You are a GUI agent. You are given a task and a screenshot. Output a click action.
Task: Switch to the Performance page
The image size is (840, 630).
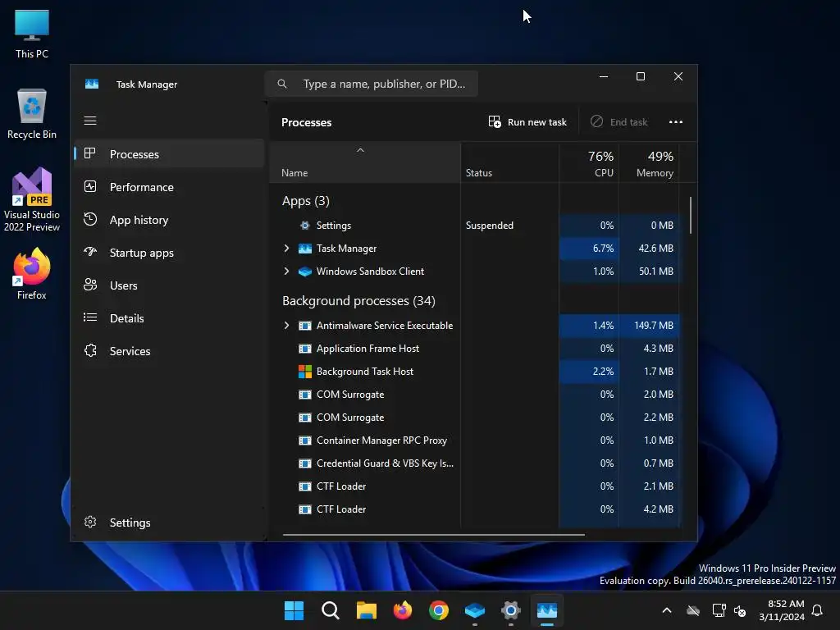click(169, 186)
